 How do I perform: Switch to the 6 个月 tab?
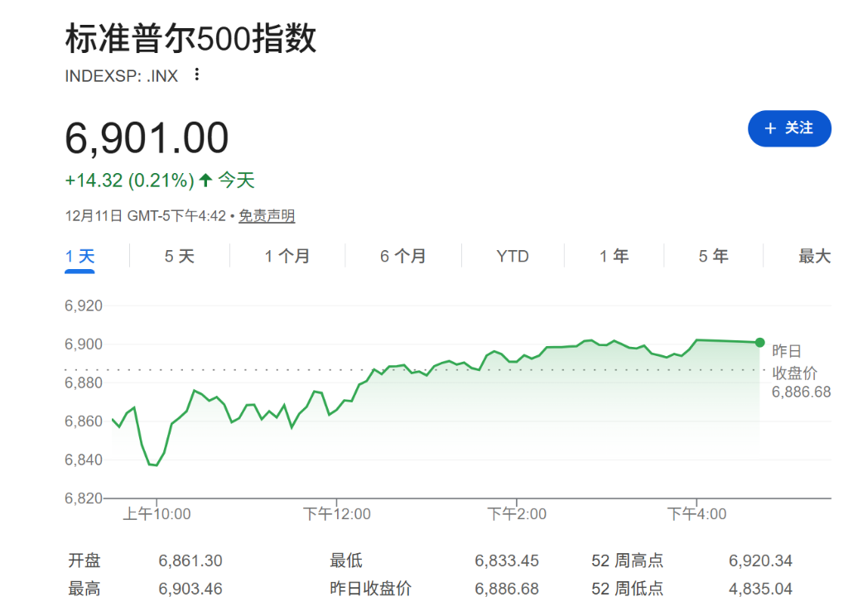[402, 256]
